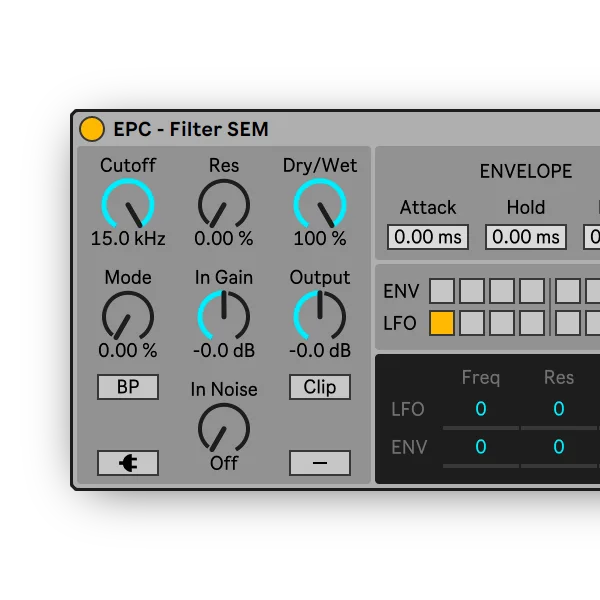The image size is (600, 600).
Task: Click the Attack label
Action: coord(428,207)
